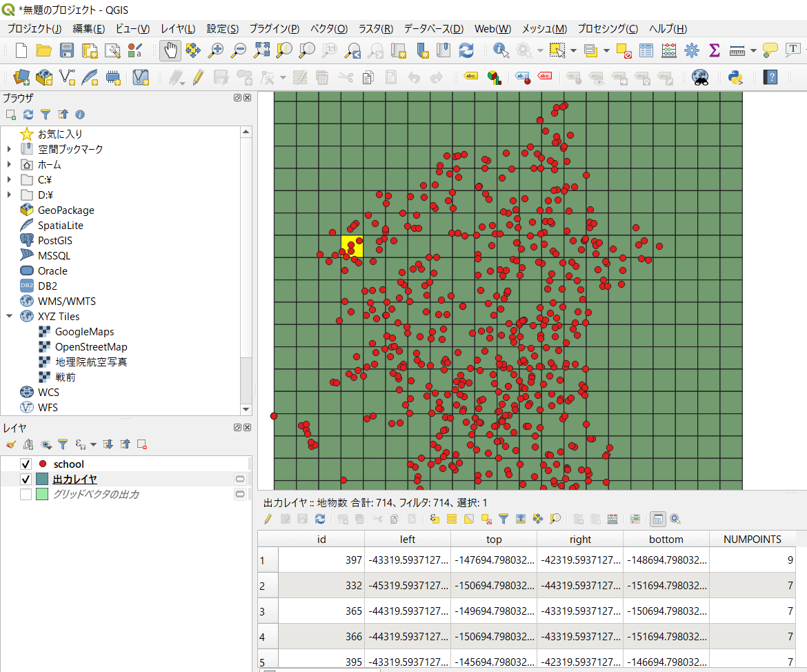This screenshot has height=672, width=807.
Task: Open the ベクタ menu
Action: pyautogui.click(x=329, y=29)
